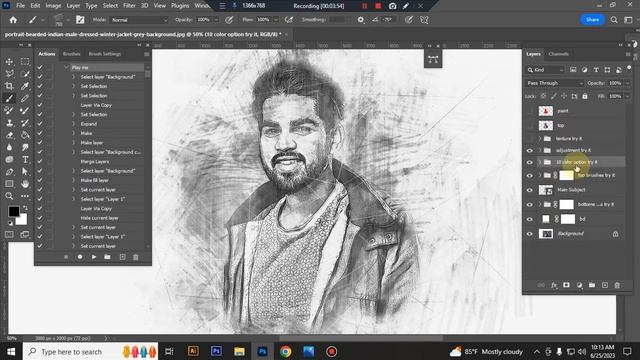Image resolution: width=640 pixels, height=360 pixels.
Task: Add a layer style with the fx icon
Action: [x=554, y=285]
